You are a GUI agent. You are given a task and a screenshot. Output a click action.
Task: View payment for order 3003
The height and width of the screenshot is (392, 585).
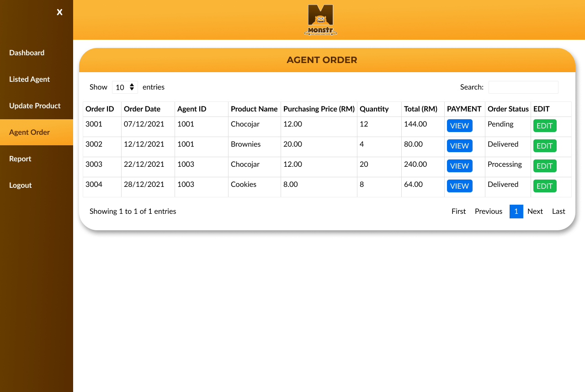pos(459,166)
